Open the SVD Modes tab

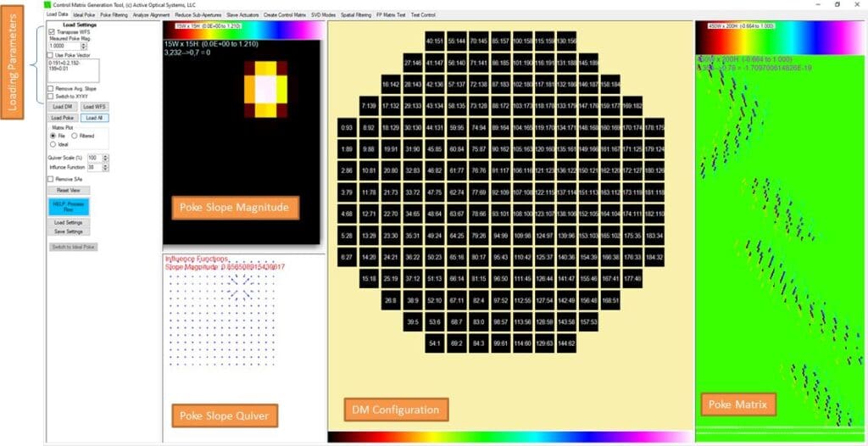click(x=323, y=14)
